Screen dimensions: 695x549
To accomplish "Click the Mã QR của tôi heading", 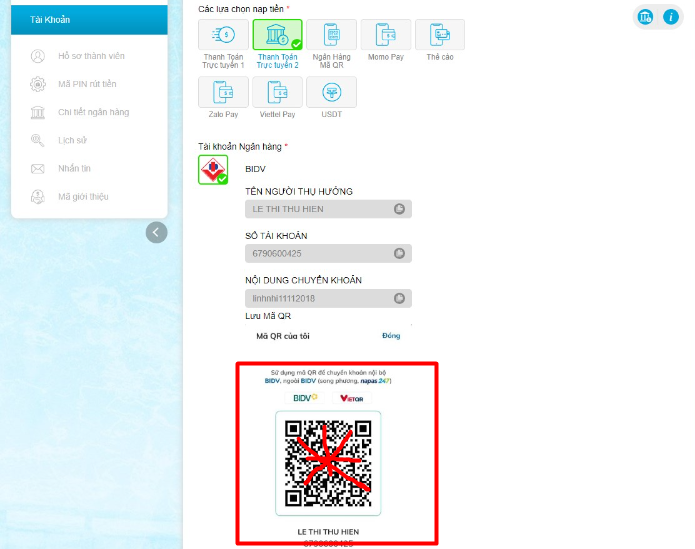I will pos(283,336).
